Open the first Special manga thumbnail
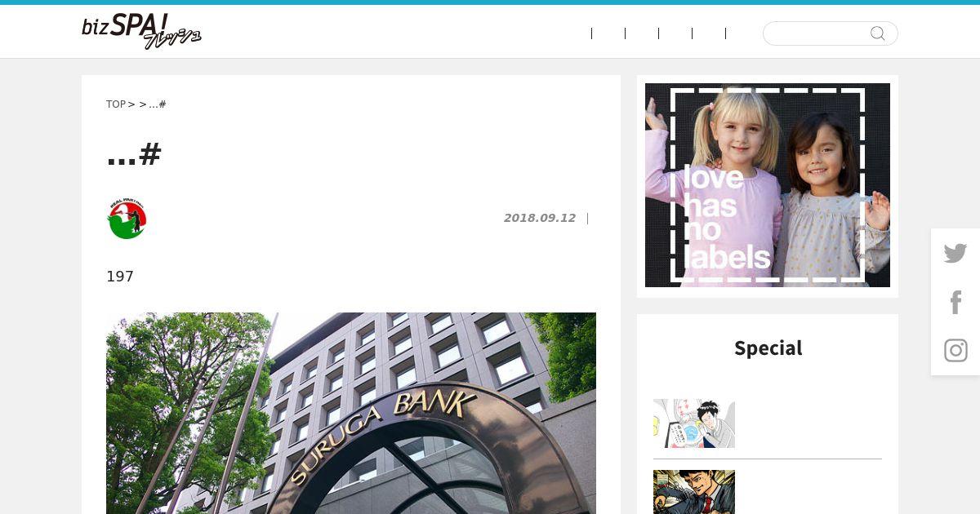This screenshot has height=514, width=980. coord(694,423)
